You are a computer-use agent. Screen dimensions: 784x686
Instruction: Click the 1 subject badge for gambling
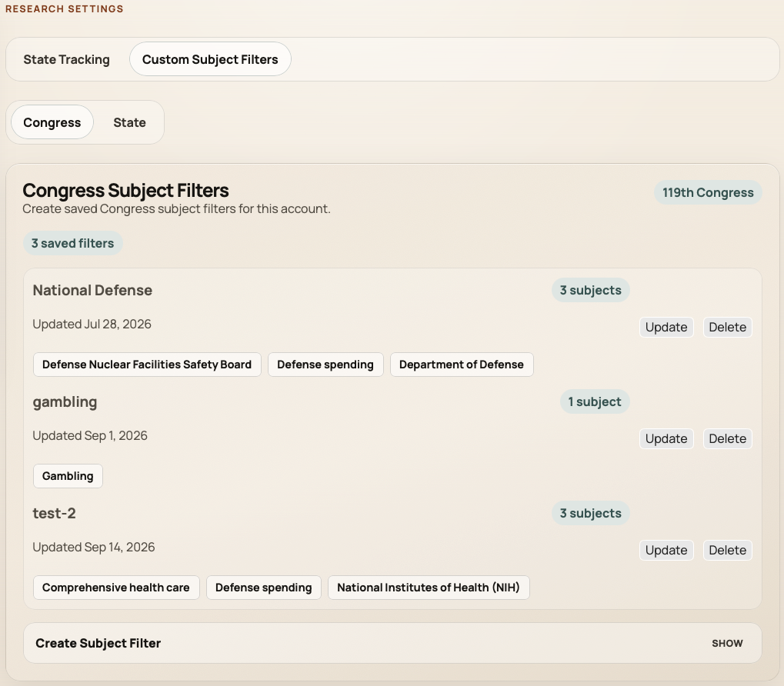pyautogui.click(x=595, y=401)
